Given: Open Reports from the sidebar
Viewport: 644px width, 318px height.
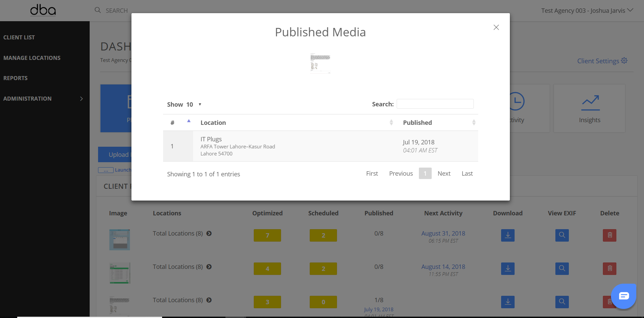Looking at the screenshot, I should [16, 78].
